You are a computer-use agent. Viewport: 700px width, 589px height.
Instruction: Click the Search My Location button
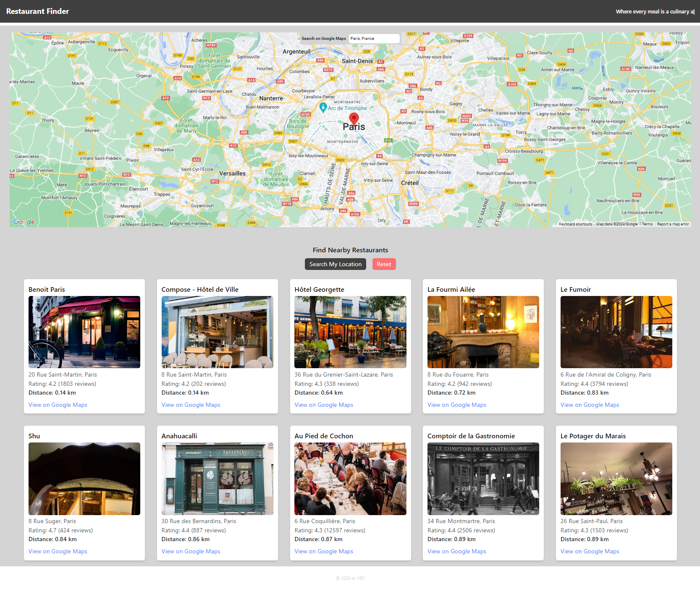coord(336,264)
